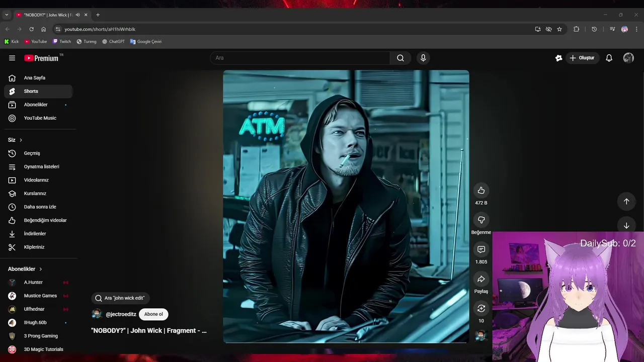
Task: Open 3 Prong Gaming channel
Action: pos(38,336)
